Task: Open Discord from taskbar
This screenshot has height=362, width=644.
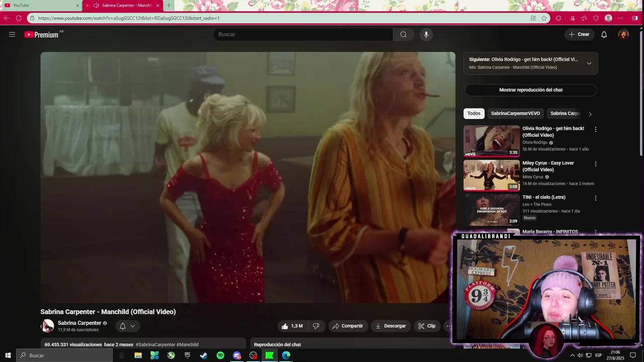Action: point(237,355)
